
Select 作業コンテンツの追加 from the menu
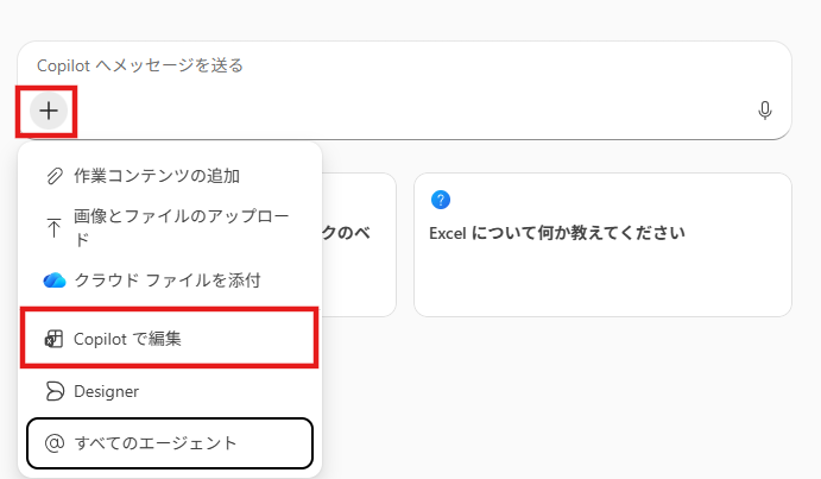click(x=157, y=176)
